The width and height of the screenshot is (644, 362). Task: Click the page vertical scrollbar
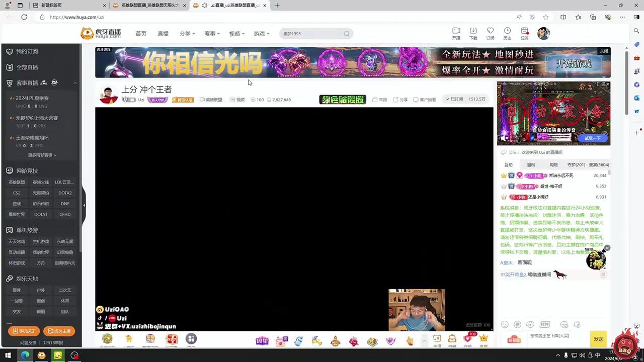point(626,83)
